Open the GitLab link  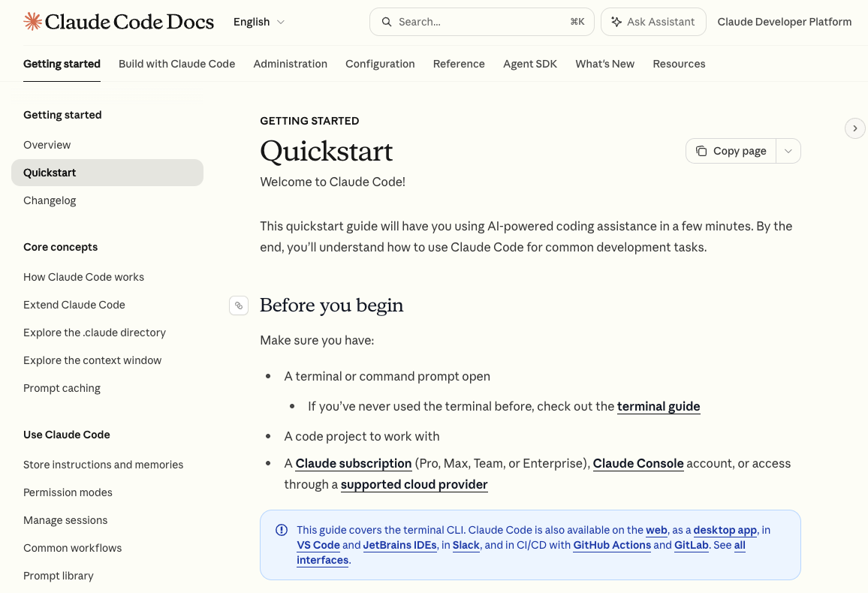[692, 545]
